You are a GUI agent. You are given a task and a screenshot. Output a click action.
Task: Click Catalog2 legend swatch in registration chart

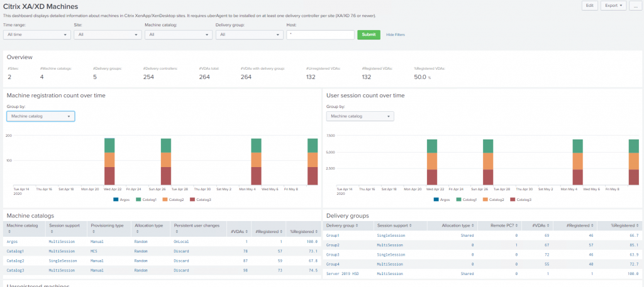point(167,200)
